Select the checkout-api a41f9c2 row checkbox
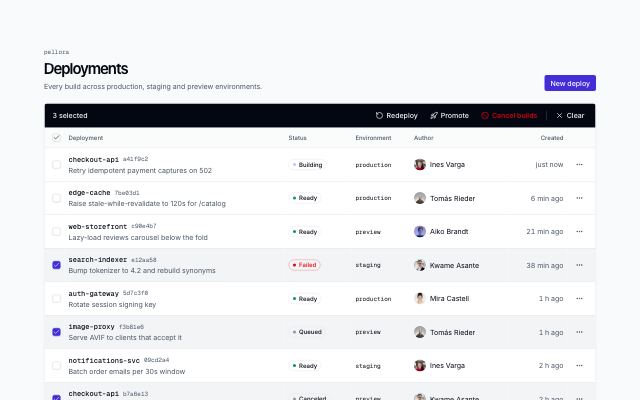640x400 pixels. [x=56, y=164]
